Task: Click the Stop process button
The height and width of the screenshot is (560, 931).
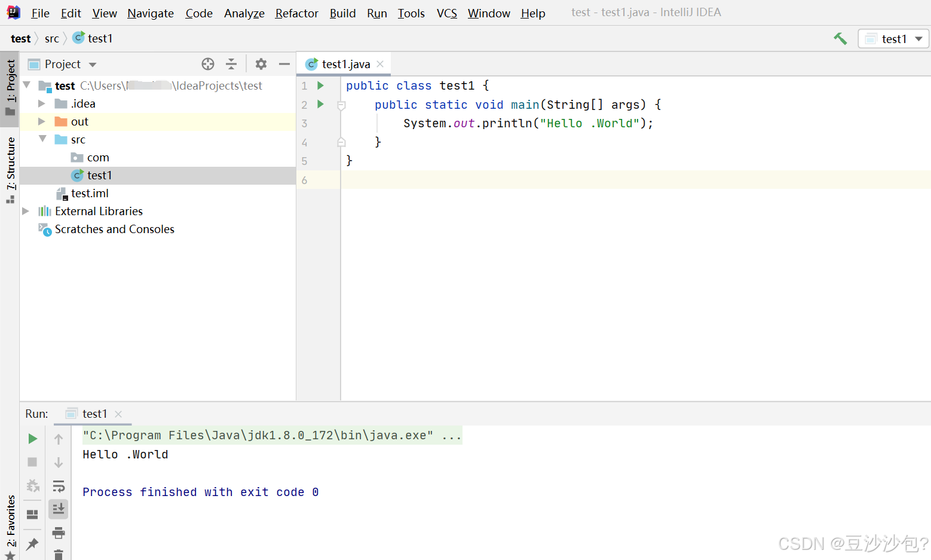Action: click(x=33, y=462)
